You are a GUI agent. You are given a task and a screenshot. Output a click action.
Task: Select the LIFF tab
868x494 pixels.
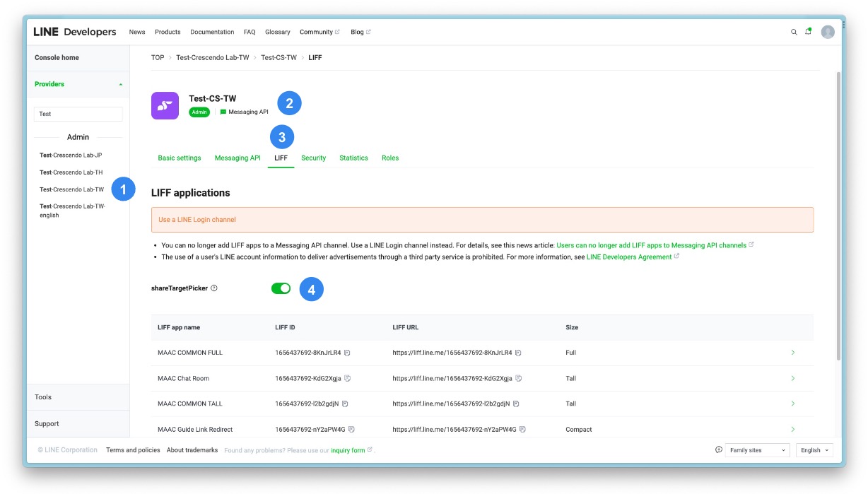[x=281, y=158]
